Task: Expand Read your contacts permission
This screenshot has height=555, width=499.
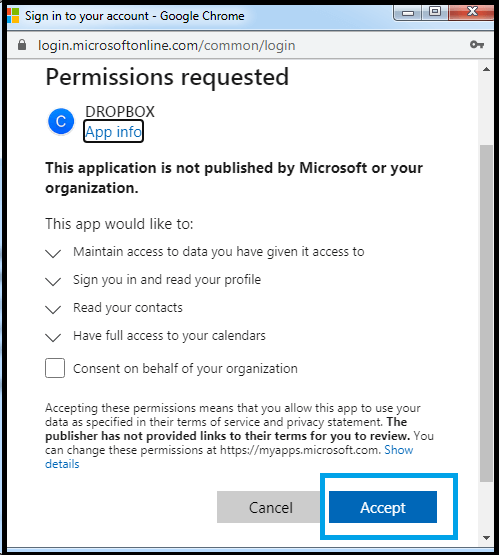Action: pyautogui.click(x=53, y=309)
